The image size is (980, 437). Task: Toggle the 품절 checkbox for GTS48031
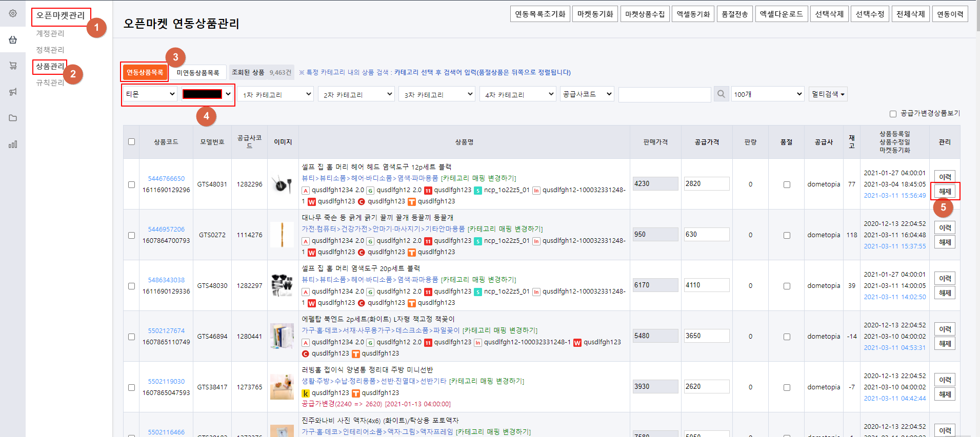[787, 184]
